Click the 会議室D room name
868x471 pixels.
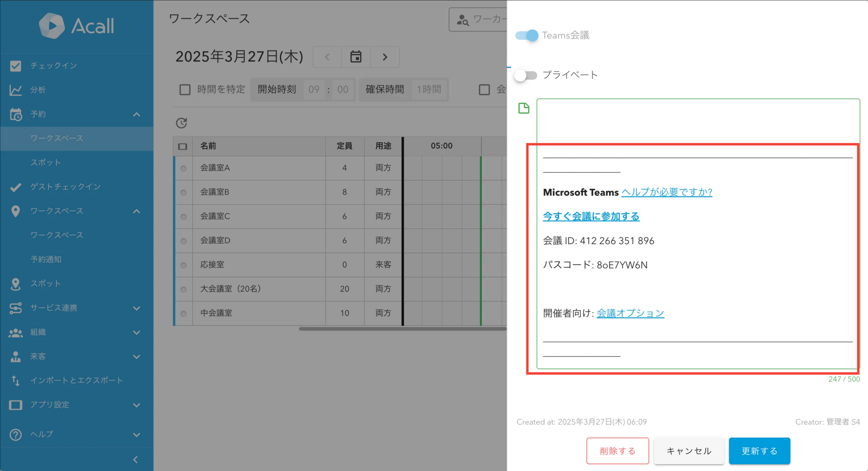point(215,240)
